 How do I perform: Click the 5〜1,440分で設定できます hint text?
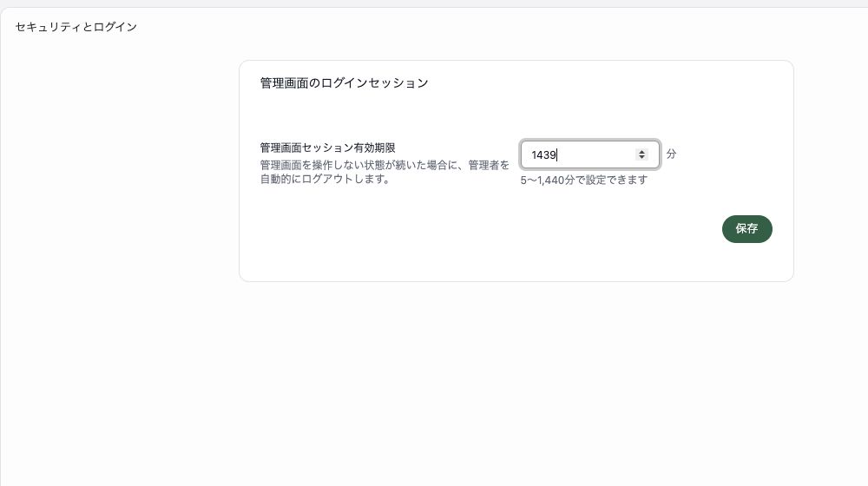[583, 180]
